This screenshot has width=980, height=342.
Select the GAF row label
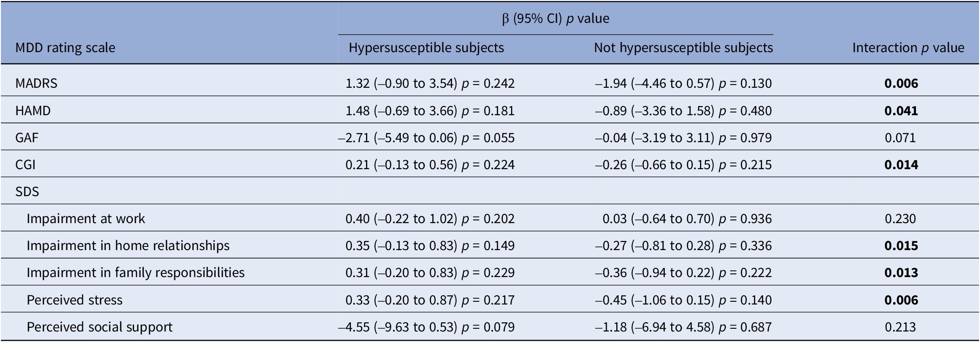pyautogui.click(x=27, y=138)
